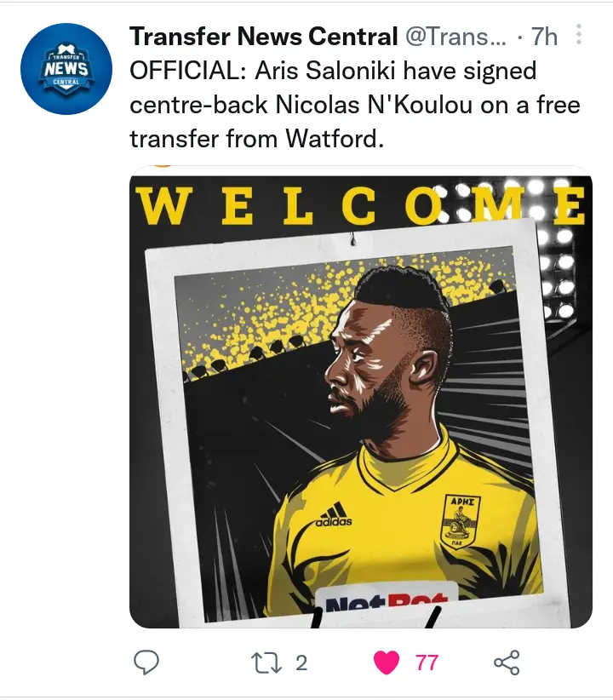Open the Transfer News Central profile avatar
The width and height of the screenshot is (613, 700).
66,69
